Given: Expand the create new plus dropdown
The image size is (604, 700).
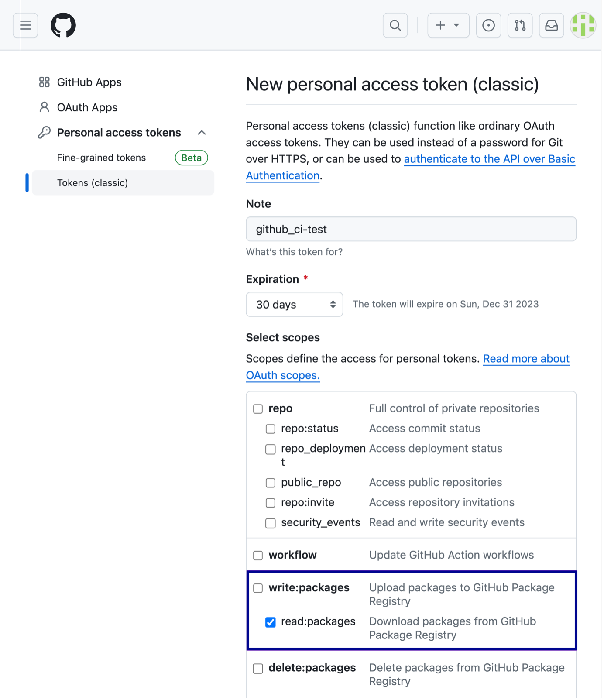Looking at the screenshot, I should click(448, 25).
